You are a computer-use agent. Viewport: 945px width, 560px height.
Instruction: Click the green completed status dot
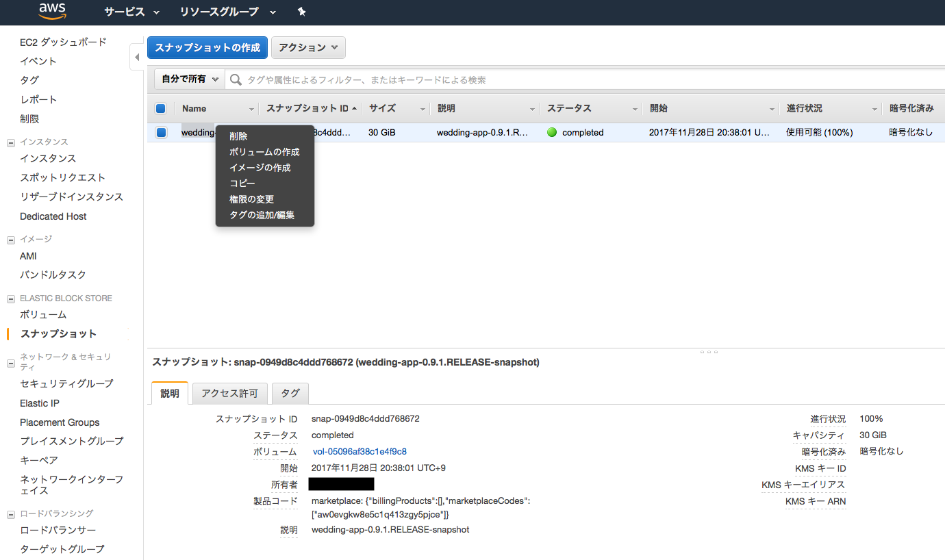click(552, 132)
